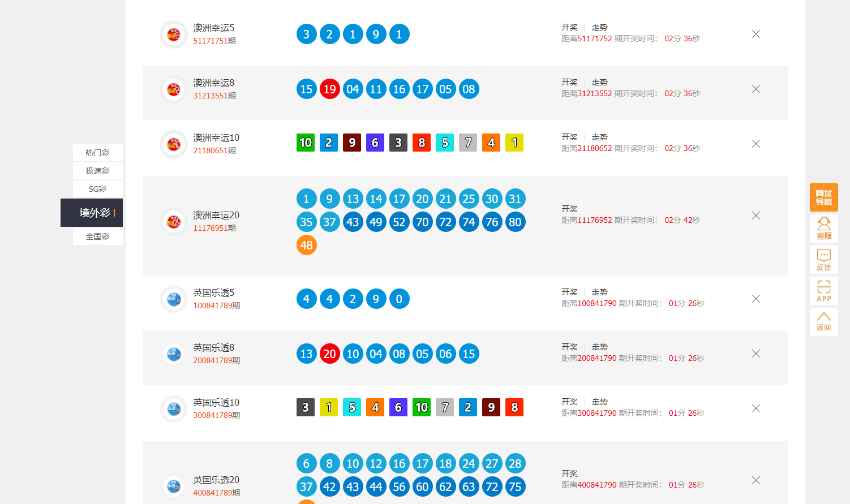The image size is (850, 504).
Task: Remove the 英国乐透5 row with X
Action: tap(755, 299)
